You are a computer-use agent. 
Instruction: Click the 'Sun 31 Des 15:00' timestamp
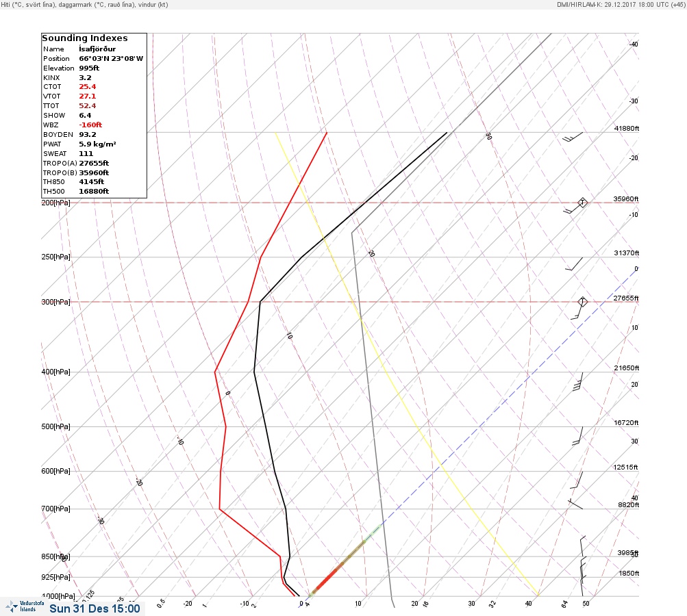tap(95, 608)
